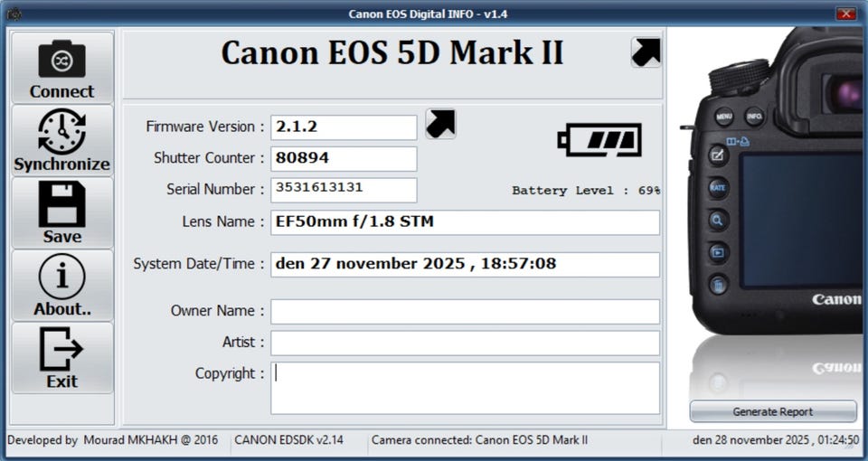This screenshot has width=868, height=461.
Task: Focus the Artist input box
Action: [465, 343]
